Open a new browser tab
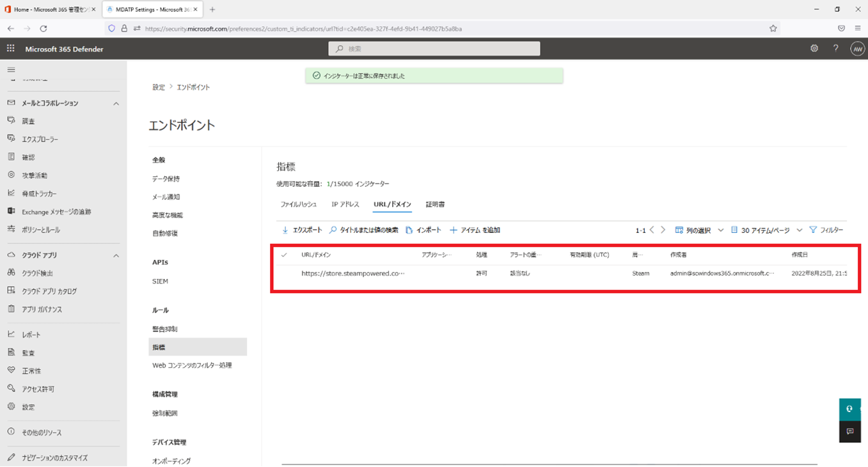This screenshot has height=467, width=868. (x=212, y=10)
